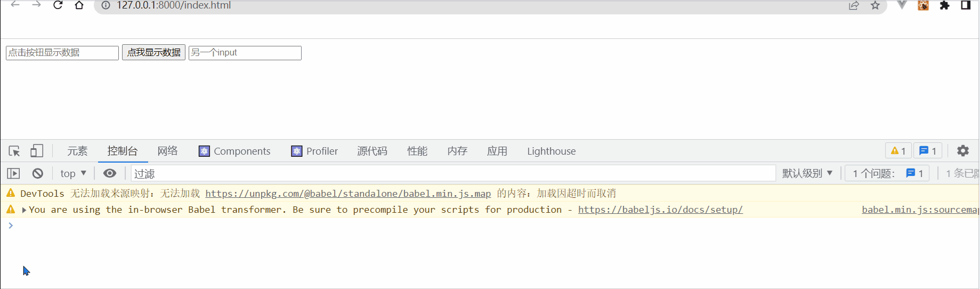Switch to the 内存 tab
Screen dimensions: 980x289
point(457,151)
